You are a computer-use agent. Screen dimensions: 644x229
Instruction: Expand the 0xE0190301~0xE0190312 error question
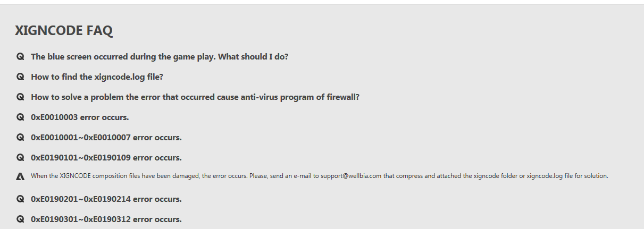[x=106, y=219]
